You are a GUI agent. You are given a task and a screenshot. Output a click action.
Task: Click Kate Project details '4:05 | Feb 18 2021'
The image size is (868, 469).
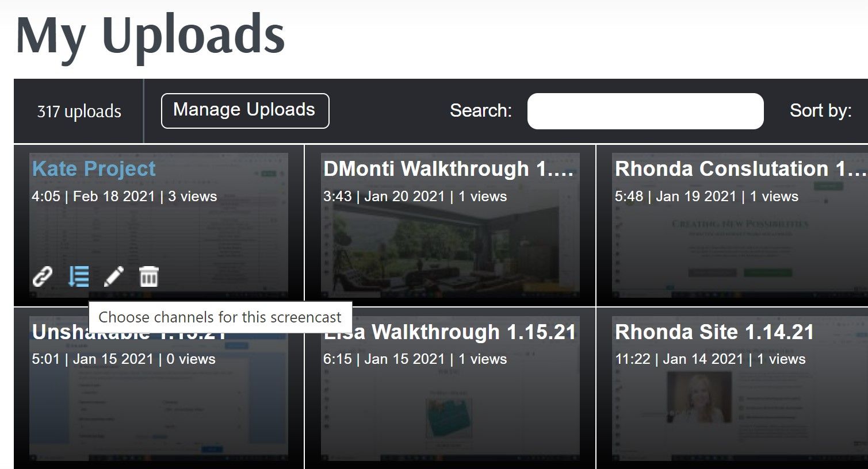click(93, 196)
